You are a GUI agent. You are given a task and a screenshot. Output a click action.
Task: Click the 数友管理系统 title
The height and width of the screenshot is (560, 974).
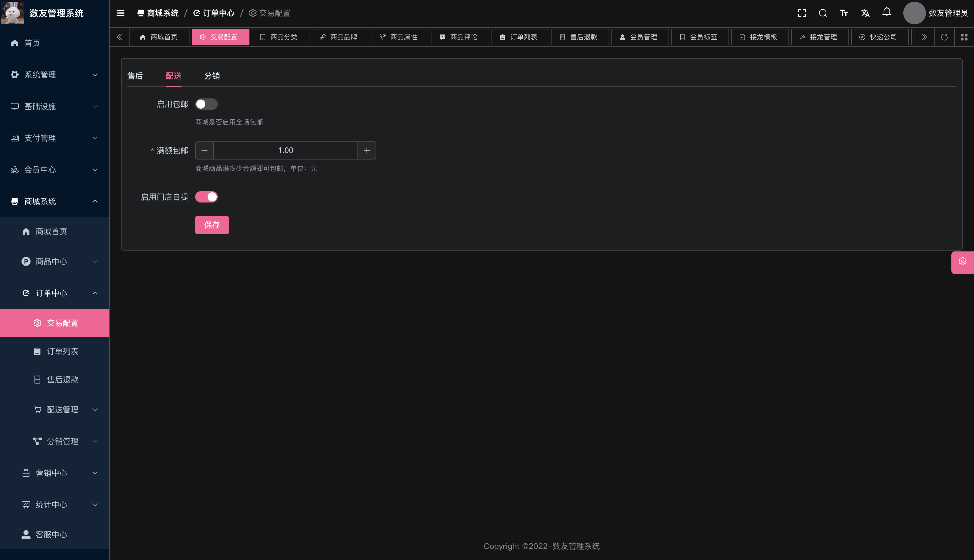coord(57,13)
